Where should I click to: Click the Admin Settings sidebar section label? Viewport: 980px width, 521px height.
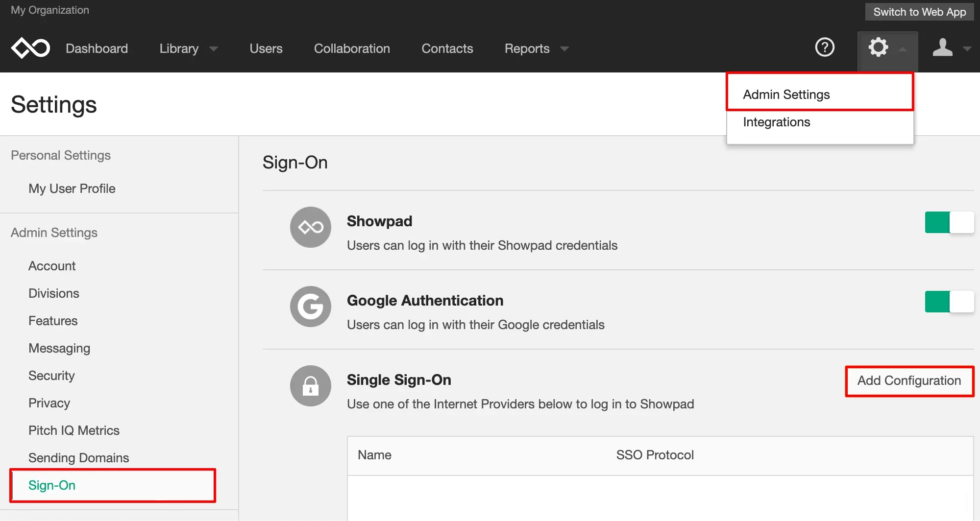coord(54,233)
